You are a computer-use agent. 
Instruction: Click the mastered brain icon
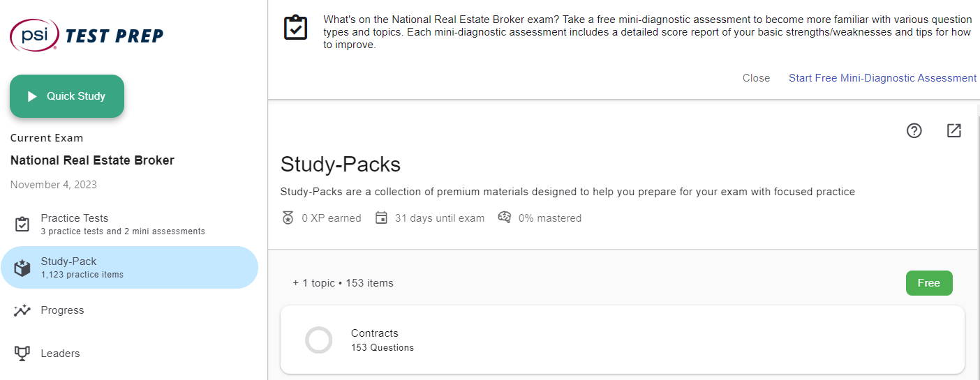click(x=505, y=218)
